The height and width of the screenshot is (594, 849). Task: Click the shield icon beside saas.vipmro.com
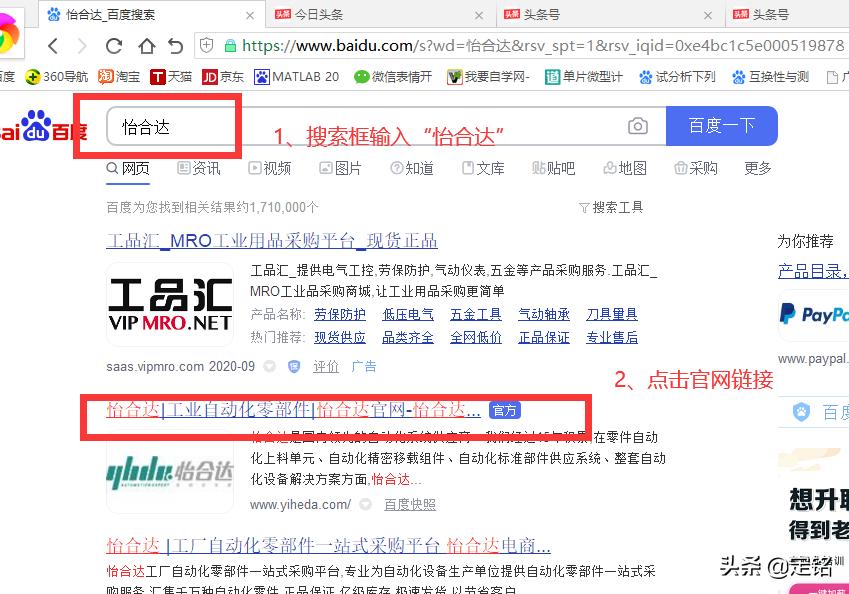tap(294, 367)
